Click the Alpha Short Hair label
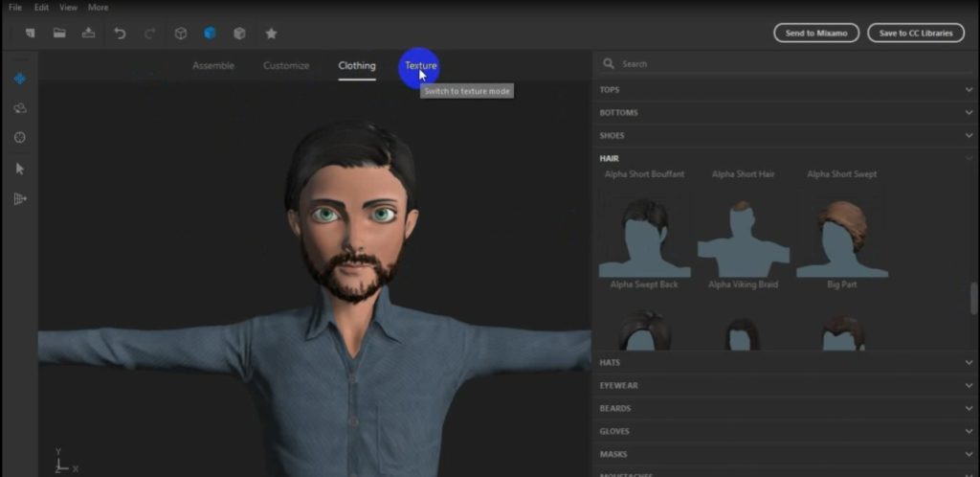This screenshot has width=980, height=477. point(743,174)
